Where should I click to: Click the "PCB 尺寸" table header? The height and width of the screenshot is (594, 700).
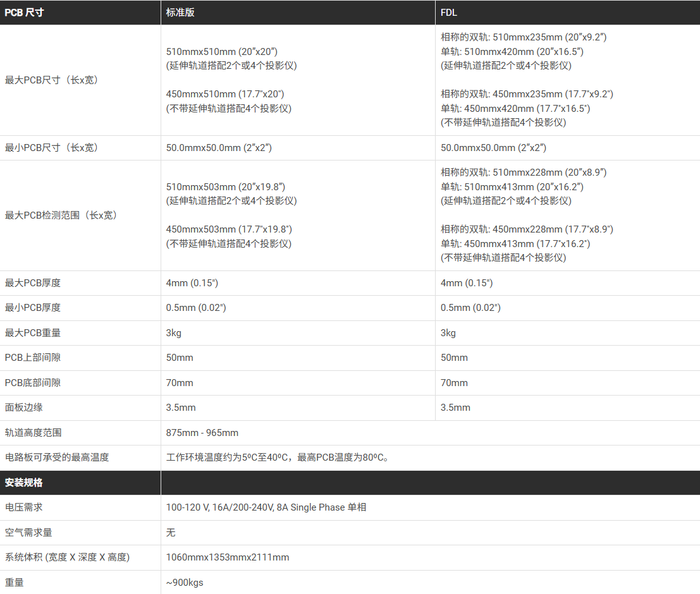[24, 13]
